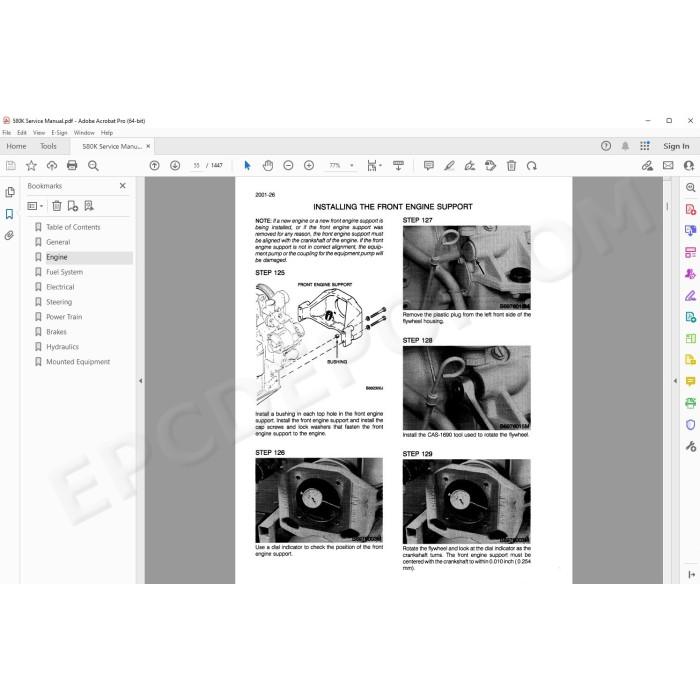Close the 580K Service Manual tab

click(x=148, y=146)
